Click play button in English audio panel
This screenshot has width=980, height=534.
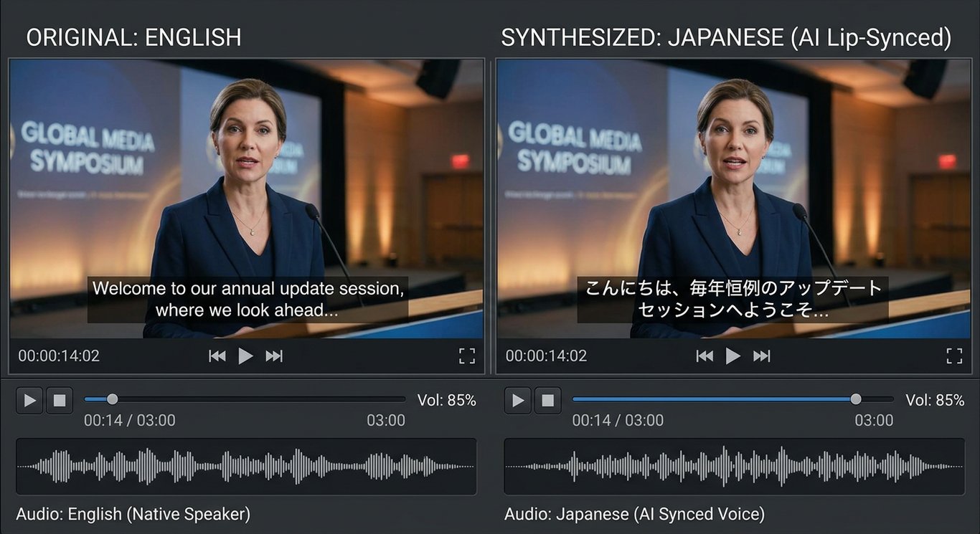click(x=30, y=400)
